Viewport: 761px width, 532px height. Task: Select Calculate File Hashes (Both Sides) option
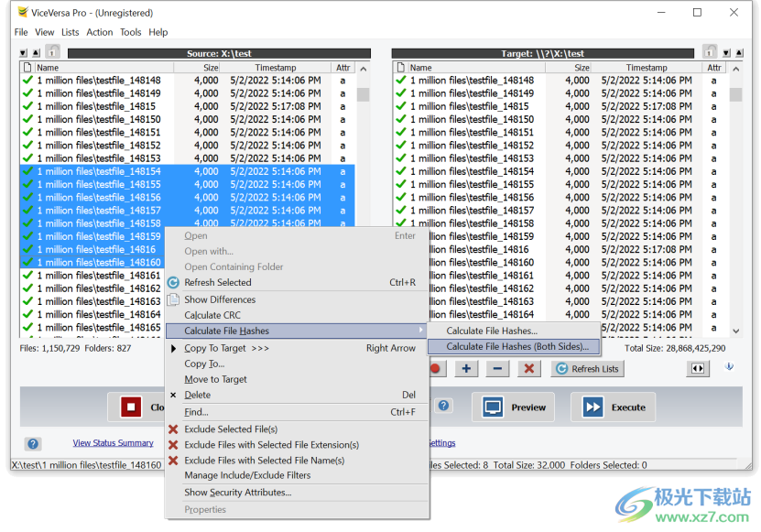(x=516, y=347)
